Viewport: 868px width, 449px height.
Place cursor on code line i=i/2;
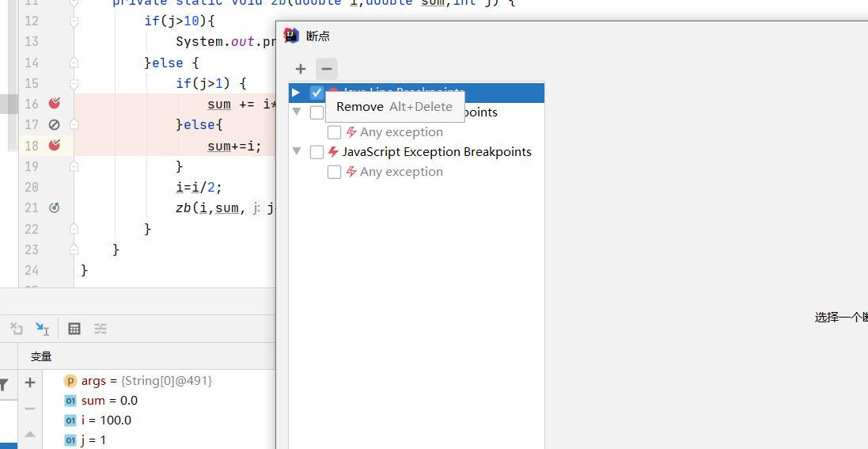(x=199, y=188)
